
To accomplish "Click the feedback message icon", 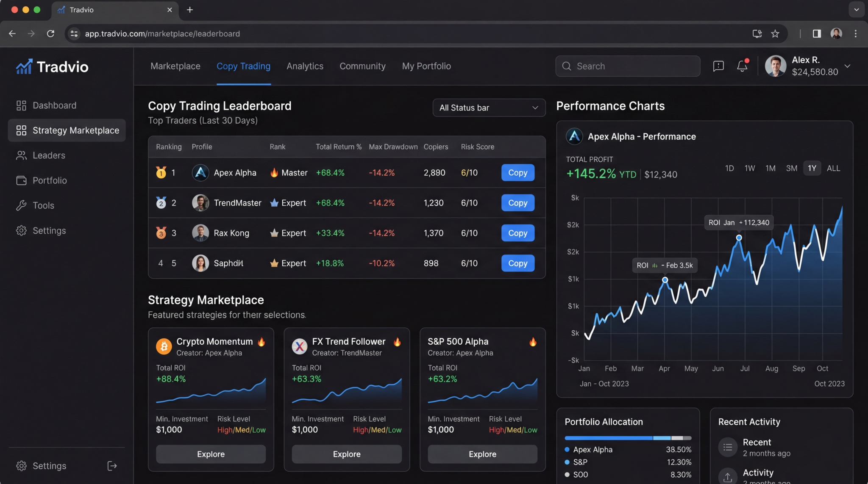I will click(718, 66).
